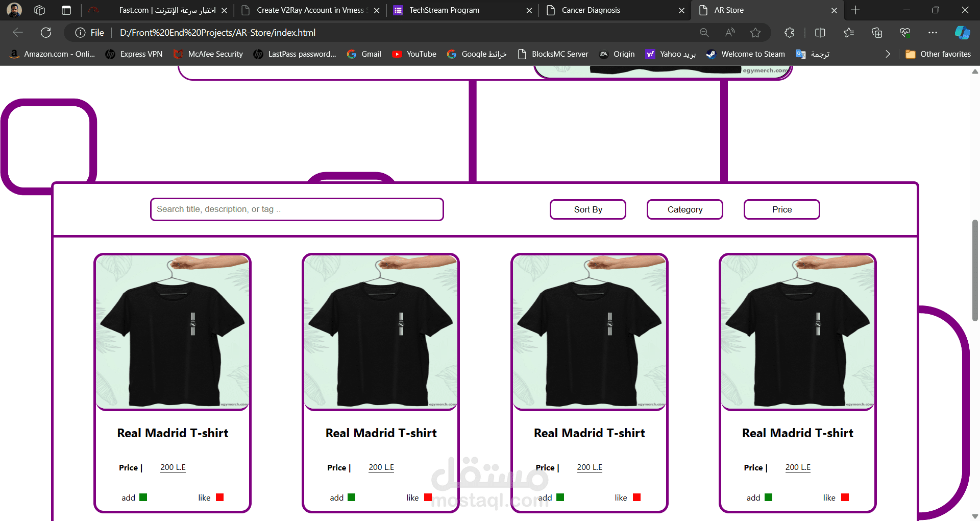Expand the bookmarks overflow chevron
This screenshot has height=521, width=980.
click(888, 54)
